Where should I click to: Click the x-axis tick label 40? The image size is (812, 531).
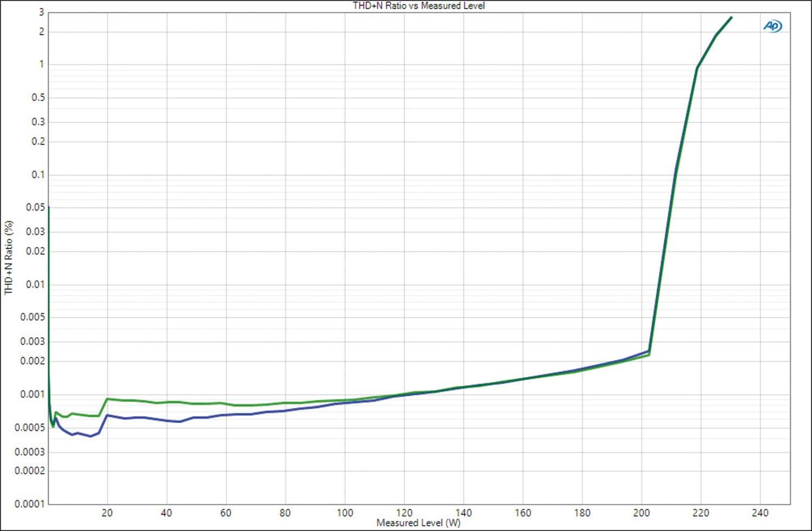click(166, 513)
